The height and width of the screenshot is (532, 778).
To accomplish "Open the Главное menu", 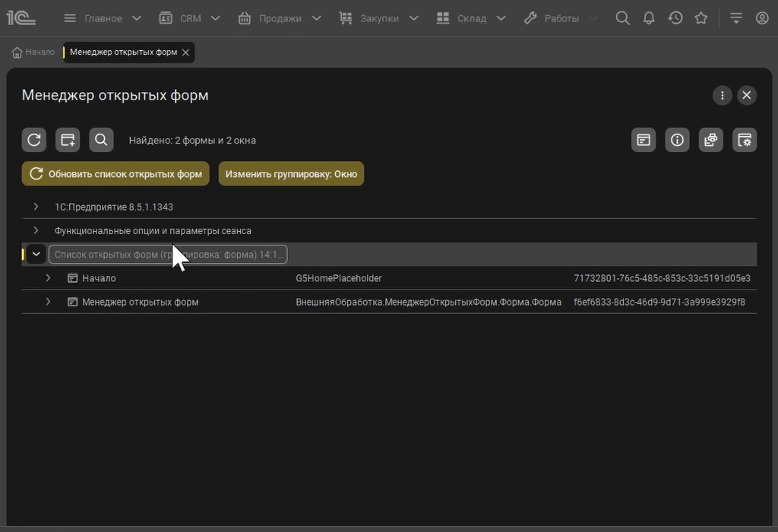I will click(x=103, y=18).
